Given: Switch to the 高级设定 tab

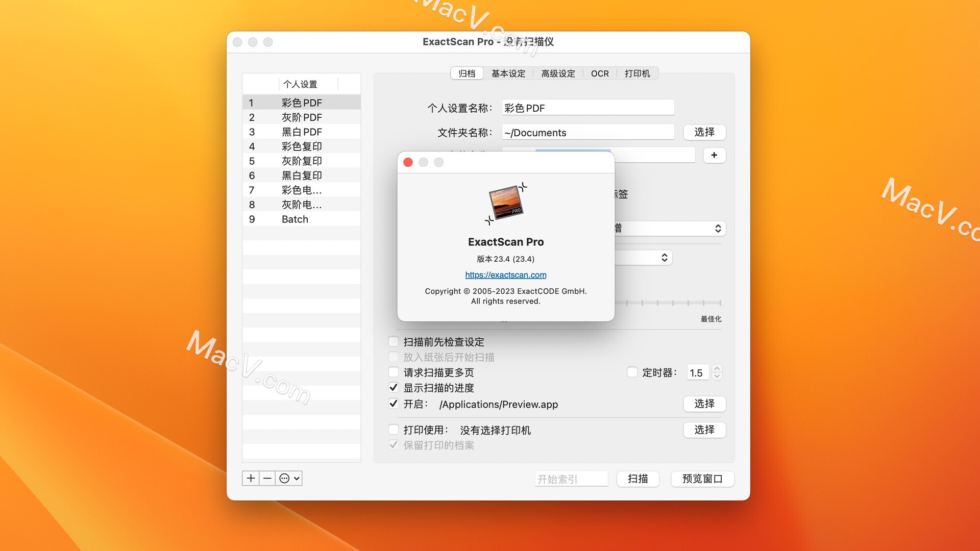Looking at the screenshot, I should (x=558, y=73).
